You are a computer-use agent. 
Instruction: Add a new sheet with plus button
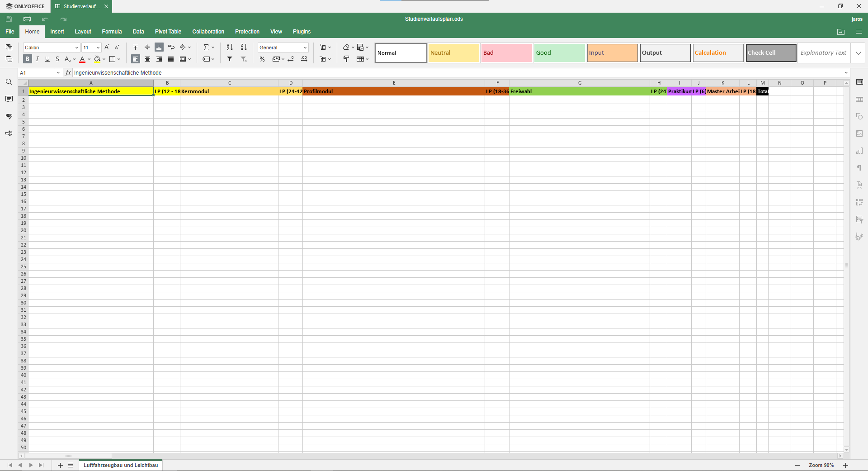(x=60, y=465)
